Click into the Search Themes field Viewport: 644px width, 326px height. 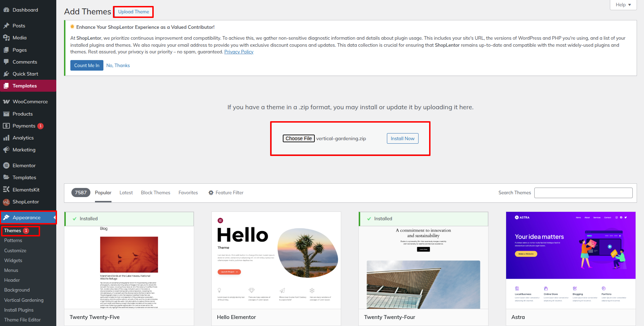pos(583,193)
